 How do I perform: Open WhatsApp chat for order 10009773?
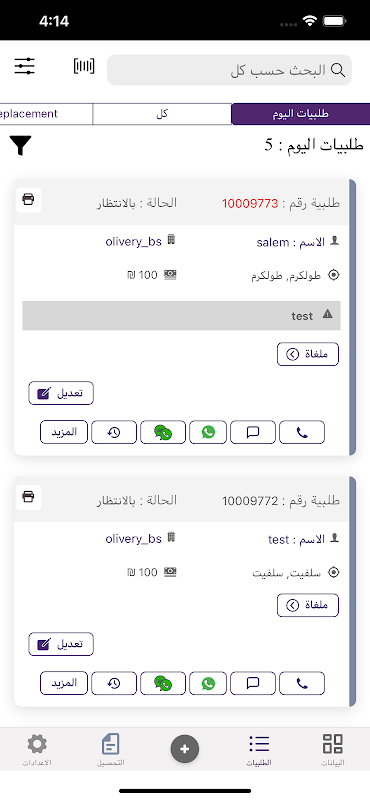208,433
